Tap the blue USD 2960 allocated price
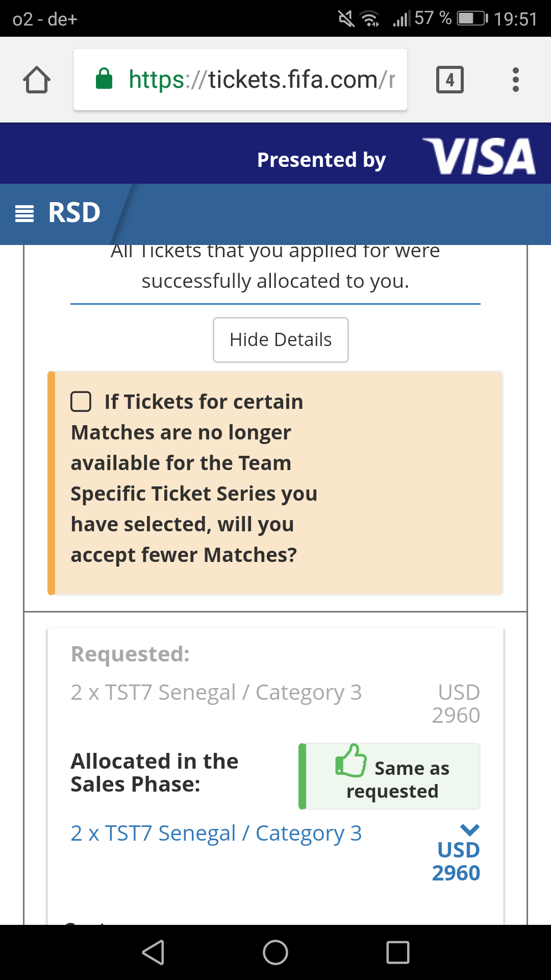This screenshot has height=980, width=551. (x=458, y=862)
